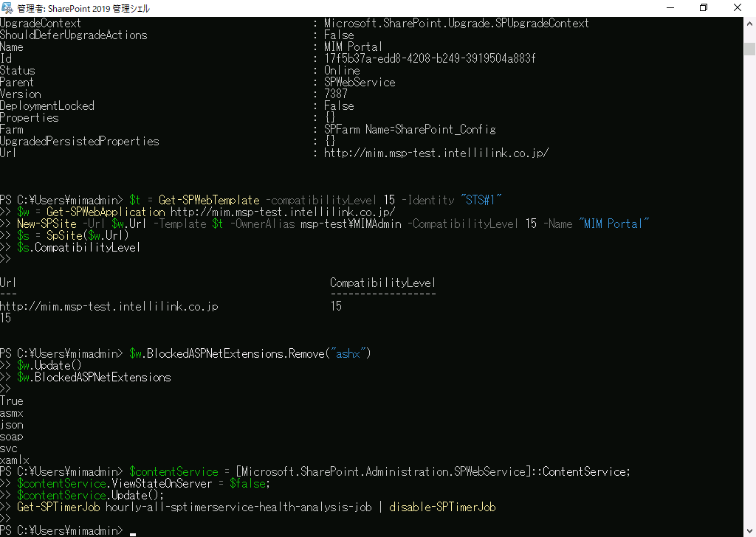The height and width of the screenshot is (537, 756).
Task: Click the window title text 'SharePoint 2019'
Action: [79, 9]
